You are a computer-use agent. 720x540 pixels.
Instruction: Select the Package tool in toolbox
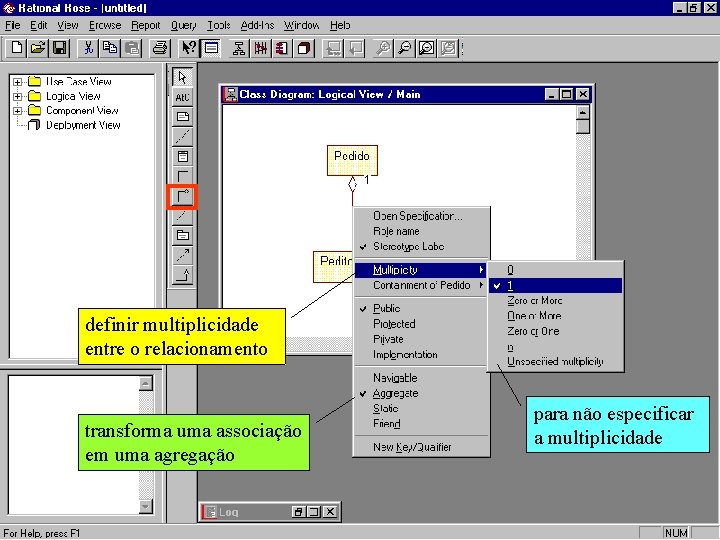182,236
